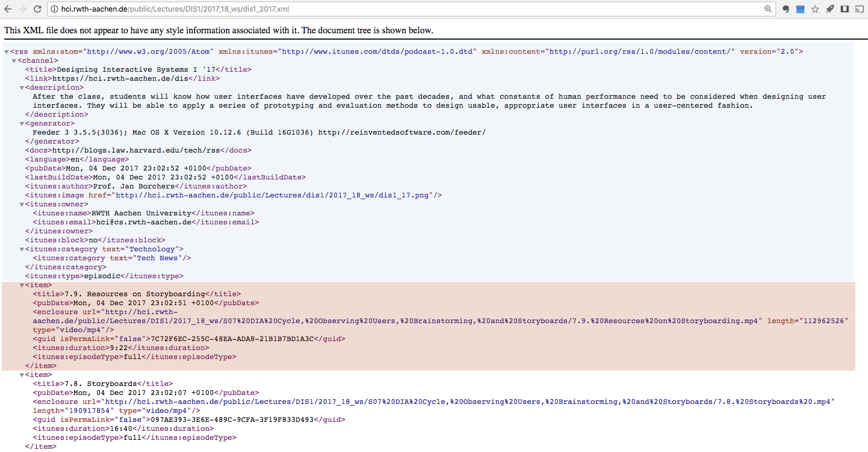
Task: Click the link text https://hci.rwth-aachen.de/dis
Action: [120, 79]
